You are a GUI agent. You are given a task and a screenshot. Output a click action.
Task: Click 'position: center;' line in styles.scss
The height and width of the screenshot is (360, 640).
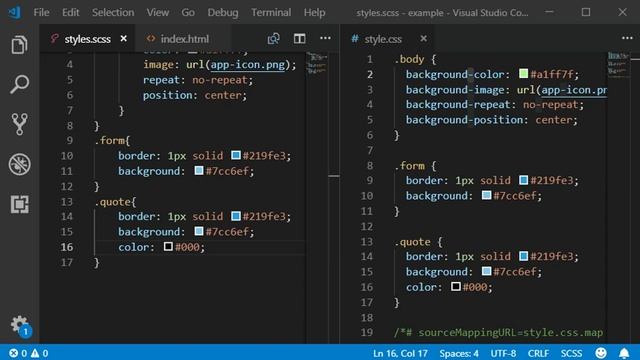[195, 95]
